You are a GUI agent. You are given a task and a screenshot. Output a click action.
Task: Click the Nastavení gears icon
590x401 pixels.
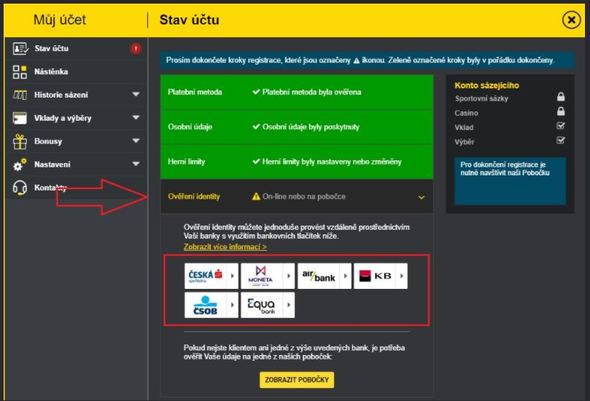click(20, 164)
